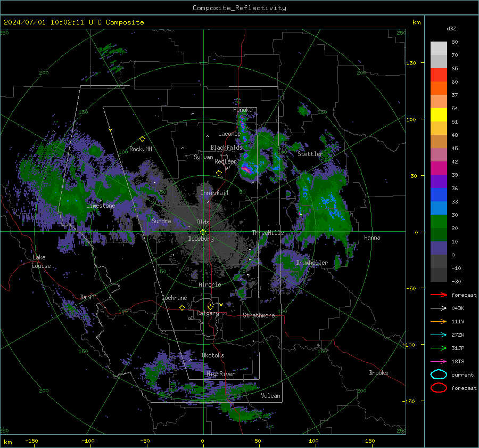Click the cyan current ellipse icon

439,374
